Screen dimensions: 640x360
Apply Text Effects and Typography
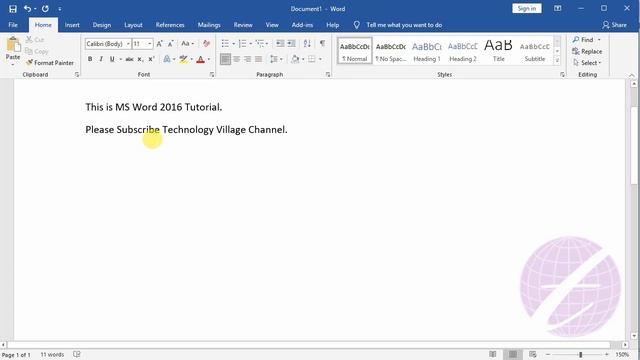(x=167, y=59)
